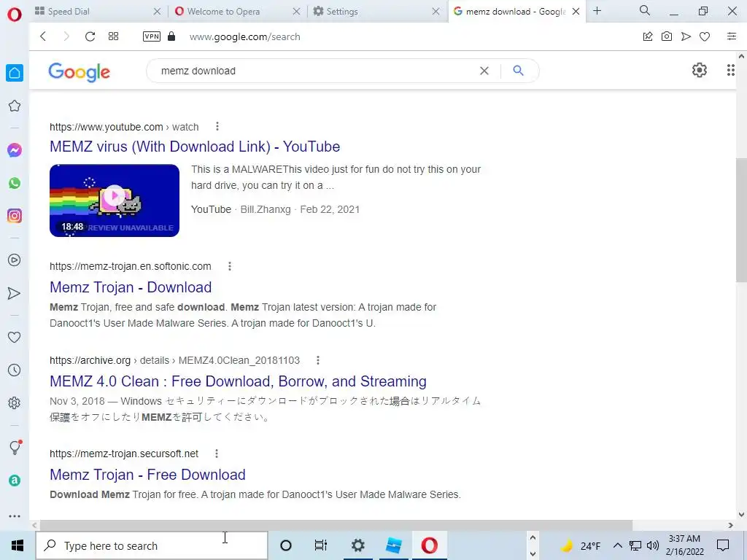This screenshot has height=560, width=747.
Task: Open the green 'a' extension icon in sidebar
Action: click(15, 481)
